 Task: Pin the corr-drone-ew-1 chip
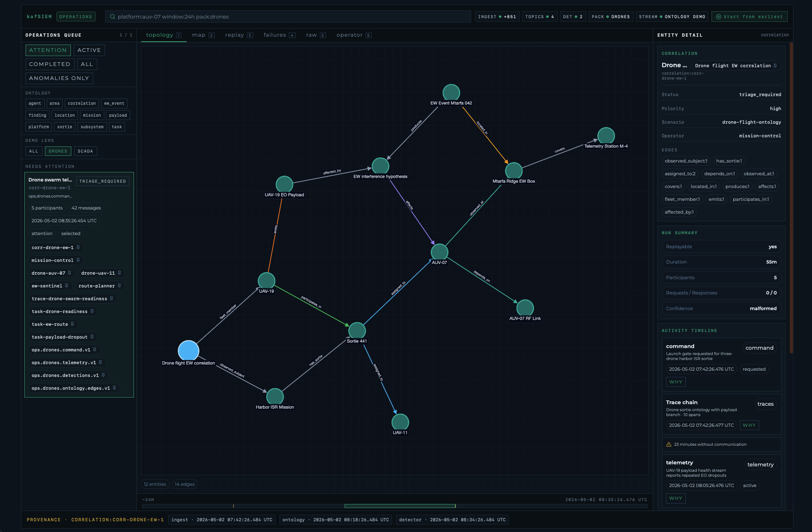(78, 247)
